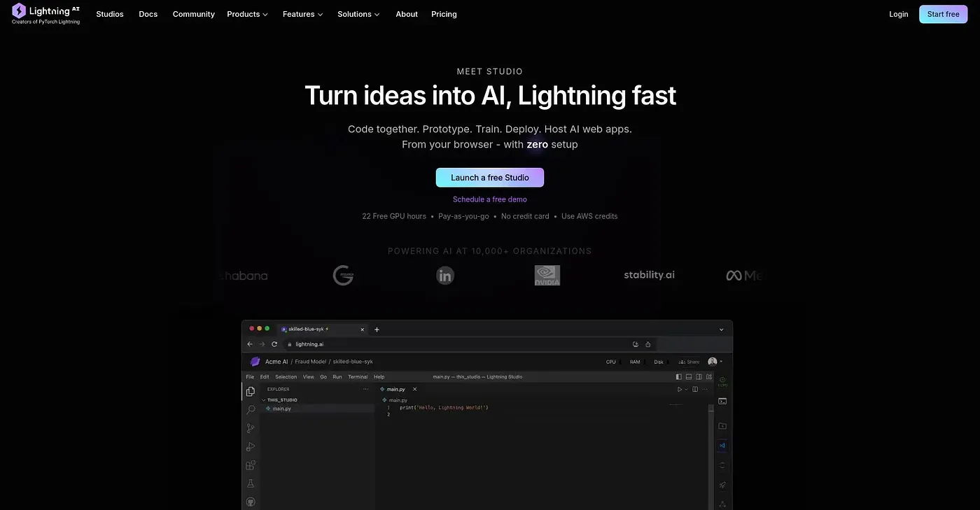Open Run and Debug icon in Studio sidebar
This screenshot has height=510, width=980.
tap(251, 446)
